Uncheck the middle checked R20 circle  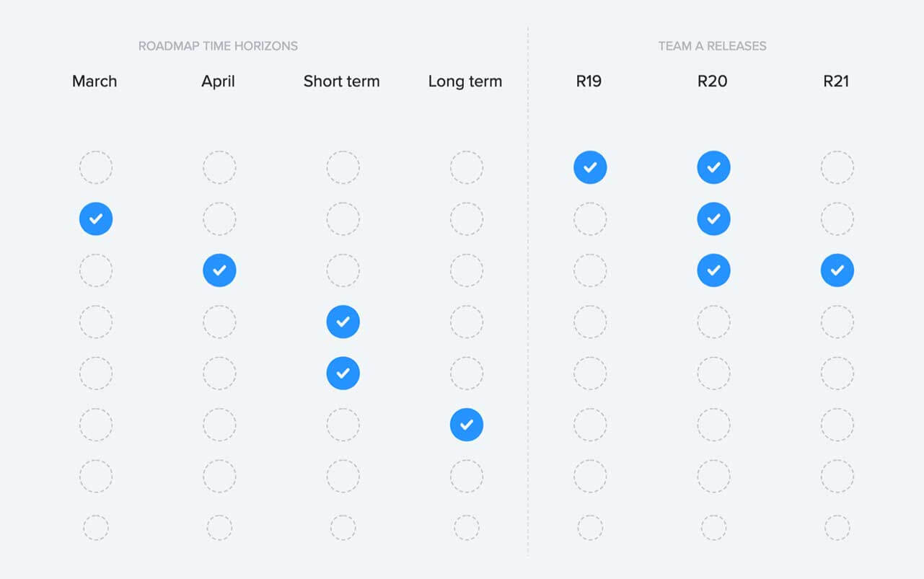(714, 218)
